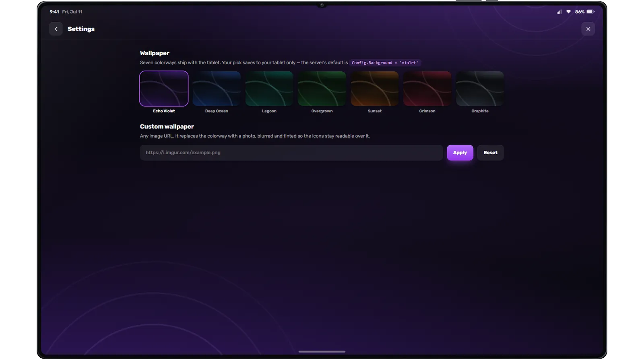This screenshot has height=359, width=644.
Task: Go back using the Settings back arrow
Action: 56,29
